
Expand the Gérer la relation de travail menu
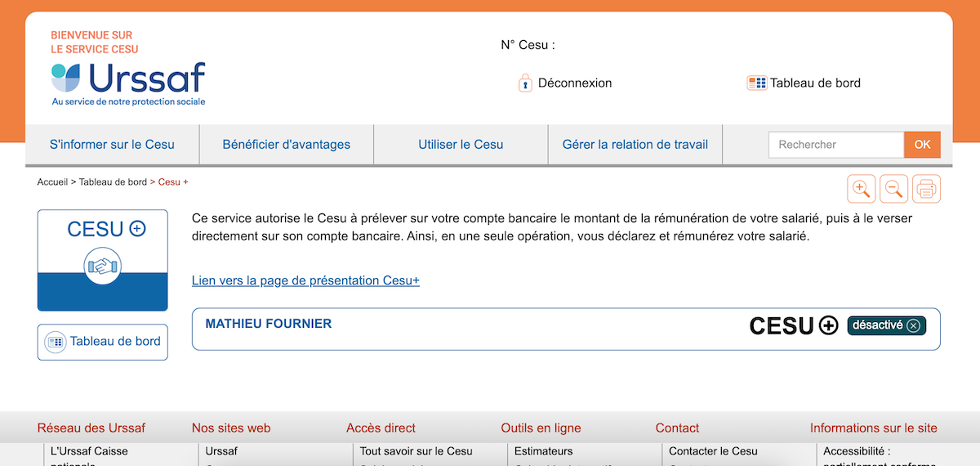(x=635, y=145)
